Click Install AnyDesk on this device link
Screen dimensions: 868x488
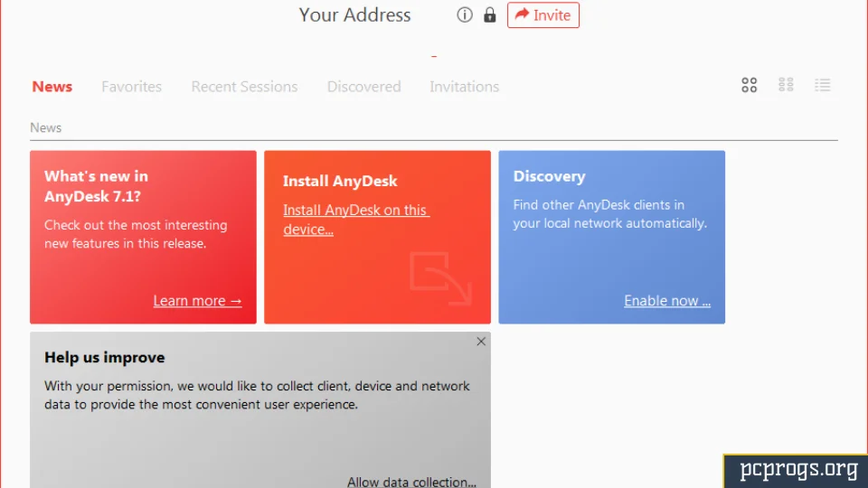(356, 220)
